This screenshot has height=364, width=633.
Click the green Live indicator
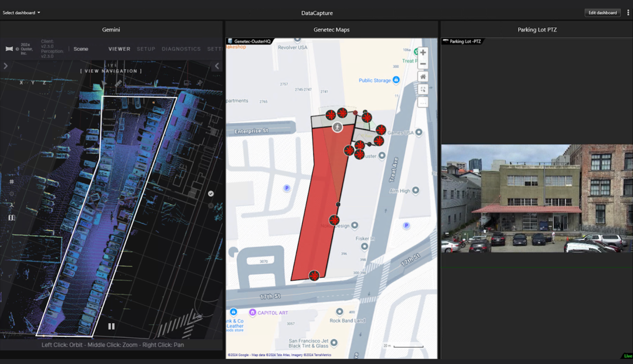(x=628, y=356)
